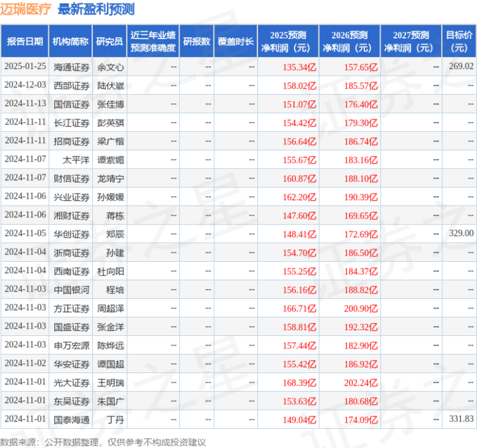Click the value 157.44亿

(x=300, y=345)
